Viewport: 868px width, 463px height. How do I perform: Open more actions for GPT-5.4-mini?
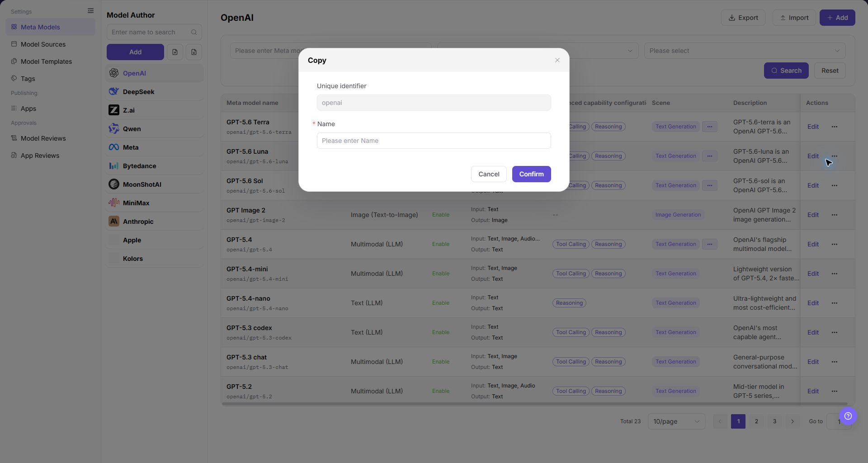pyautogui.click(x=835, y=274)
